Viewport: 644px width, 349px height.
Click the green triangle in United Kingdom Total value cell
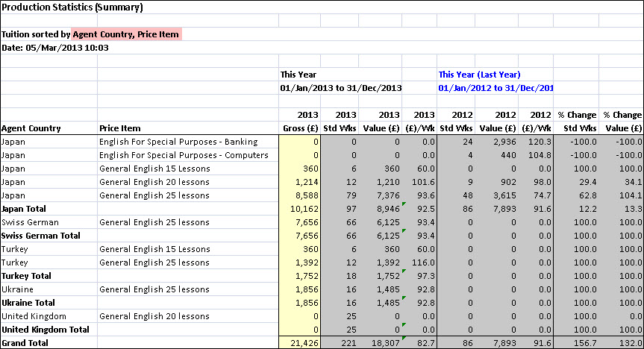coord(402,326)
